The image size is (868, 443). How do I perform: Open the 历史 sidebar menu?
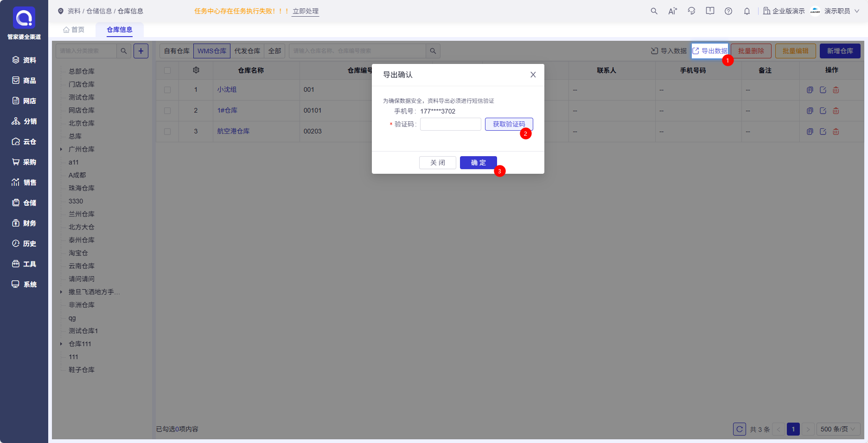point(24,244)
